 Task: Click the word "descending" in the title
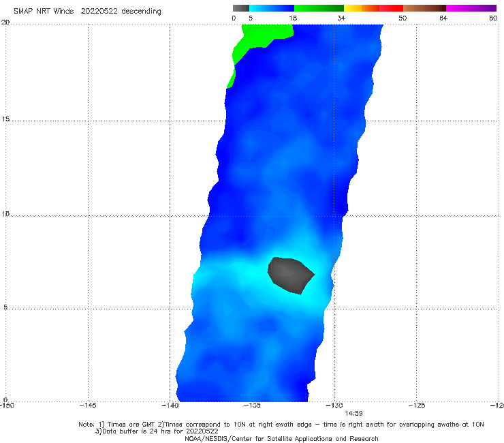coord(142,12)
